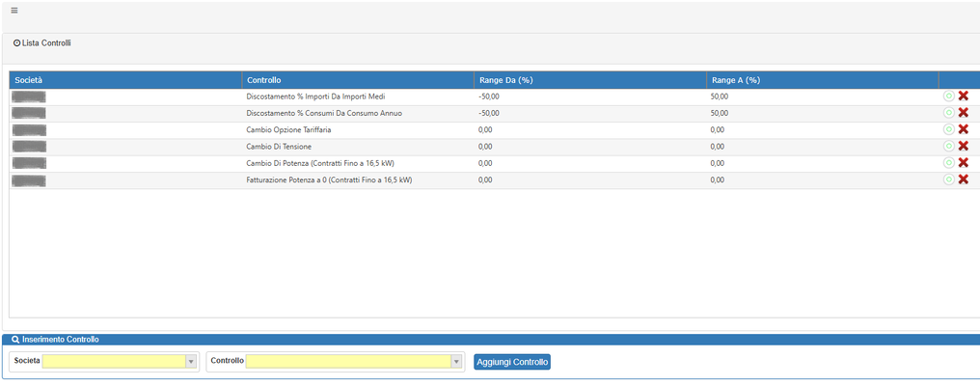
Task: Click green circle icon for Discostamento % Importi row
Action: click(x=949, y=96)
